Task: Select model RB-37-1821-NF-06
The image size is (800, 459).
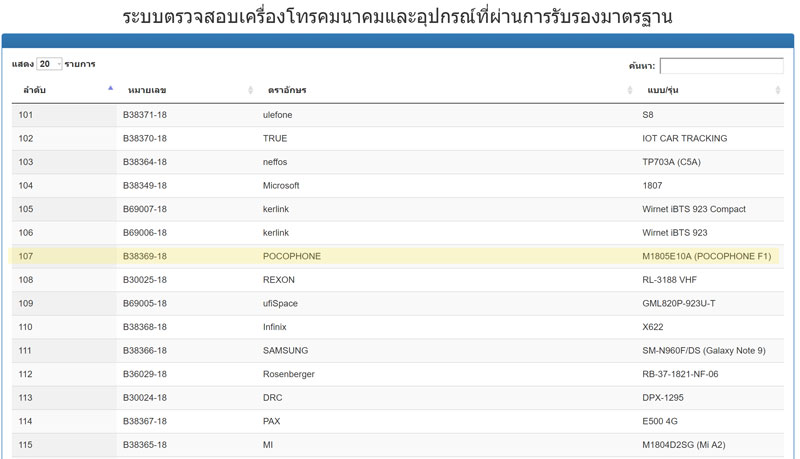Action: tap(680, 374)
